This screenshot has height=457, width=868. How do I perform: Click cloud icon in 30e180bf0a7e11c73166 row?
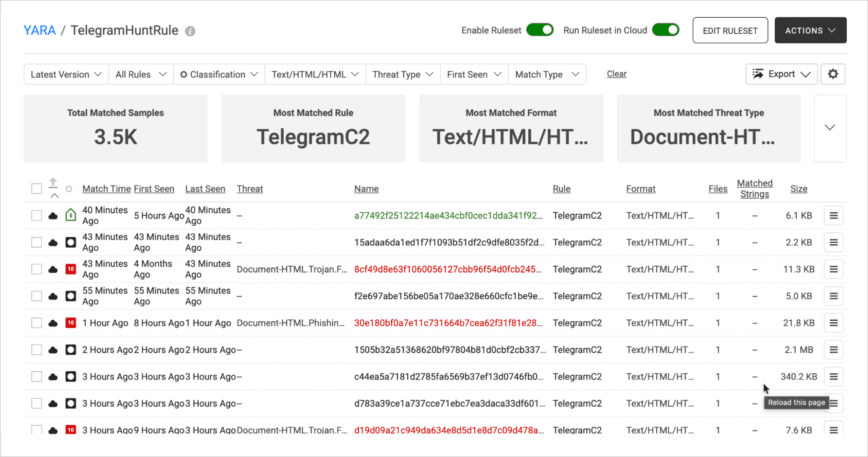coord(53,323)
